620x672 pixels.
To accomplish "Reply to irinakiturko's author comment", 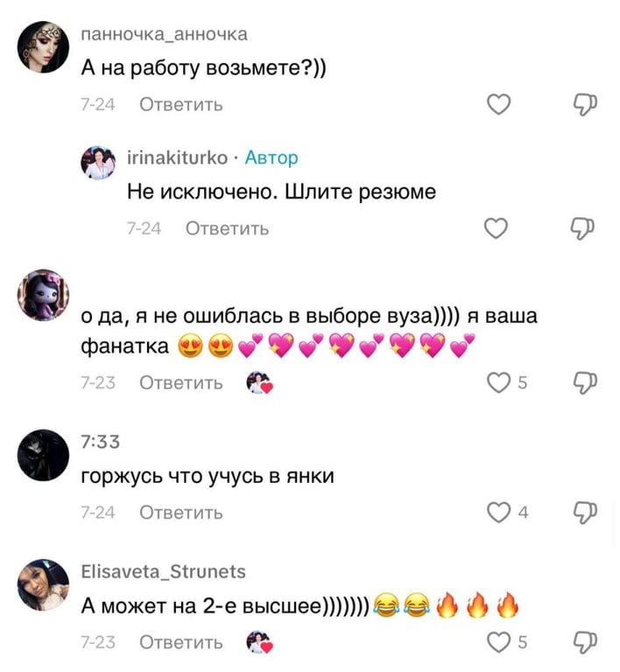I will [x=227, y=228].
